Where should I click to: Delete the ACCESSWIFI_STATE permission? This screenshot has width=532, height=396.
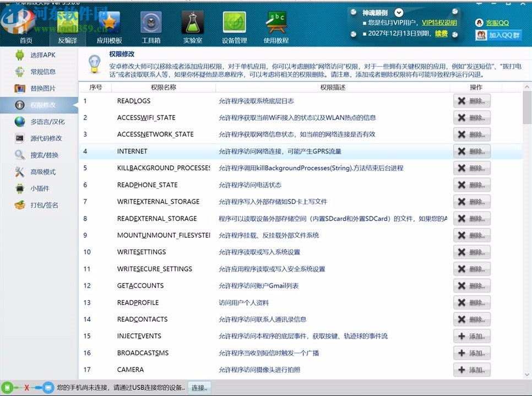click(472, 118)
